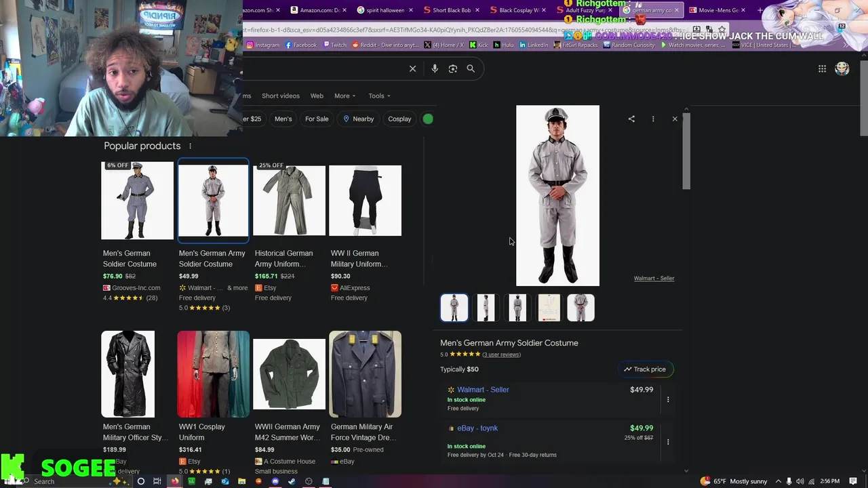Clear the Google search box text
Screen dimensions: 868x488
point(412,68)
